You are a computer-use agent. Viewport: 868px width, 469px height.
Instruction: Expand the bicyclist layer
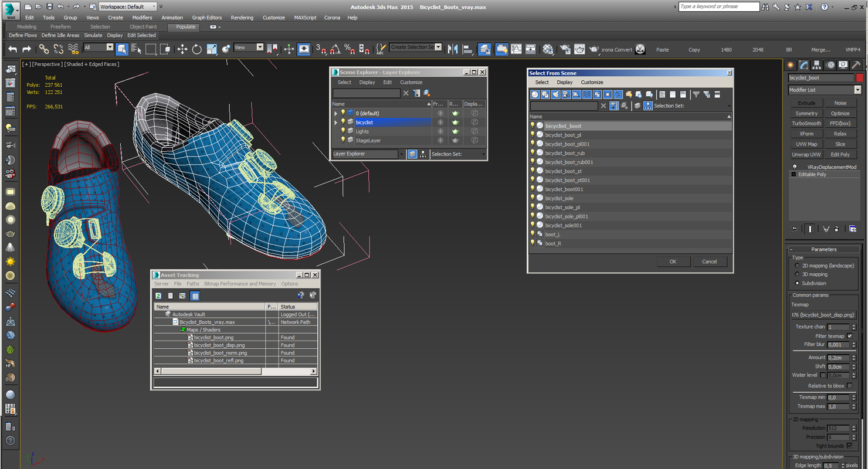pos(336,123)
